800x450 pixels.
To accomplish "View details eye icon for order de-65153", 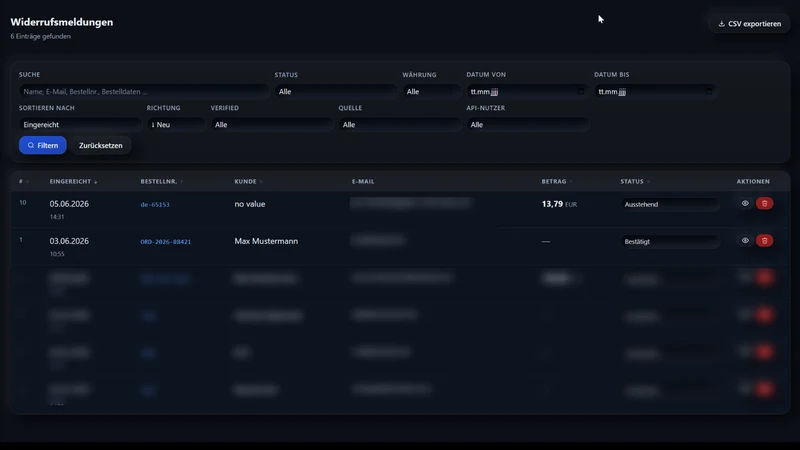I will pos(745,203).
